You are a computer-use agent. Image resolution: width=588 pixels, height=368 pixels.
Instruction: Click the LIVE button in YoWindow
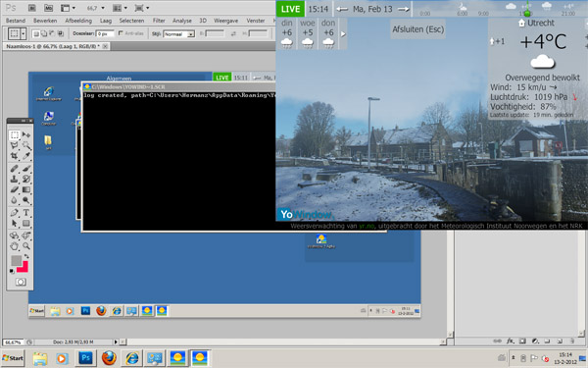(x=290, y=9)
